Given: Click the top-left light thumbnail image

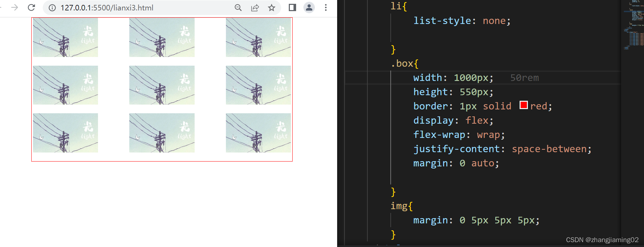Looking at the screenshot, I should 65,38.
